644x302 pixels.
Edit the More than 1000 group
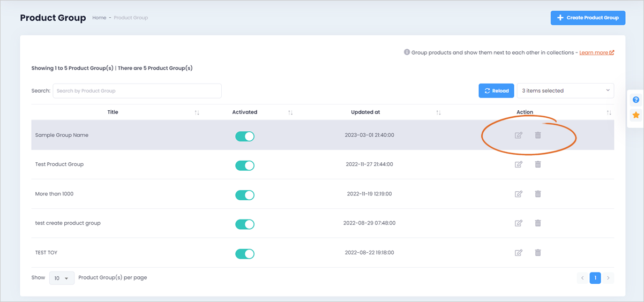518,194
